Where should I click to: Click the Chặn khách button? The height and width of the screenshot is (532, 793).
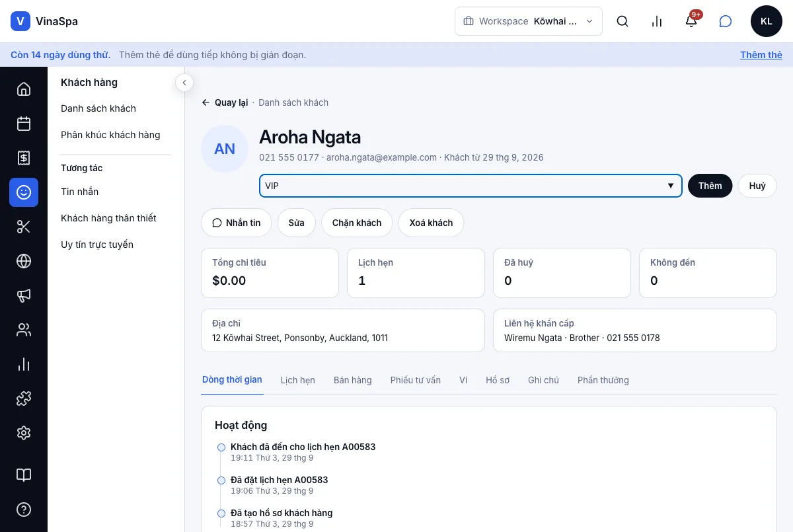(357, 223)
